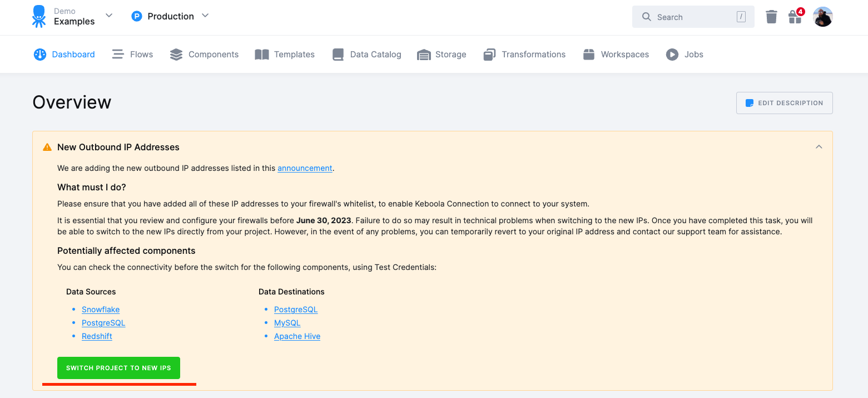The image size is (868, 398).
Task: Open the announcement link
Action: 305,168
